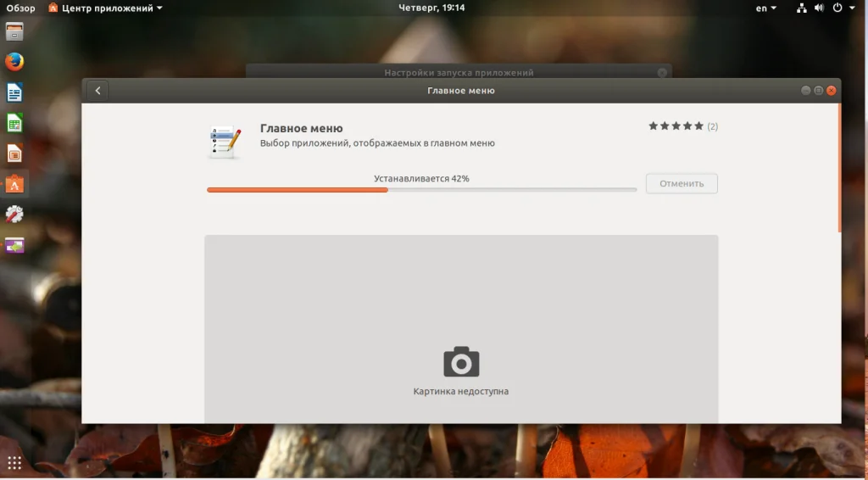868x480 pixels.
Task: Open Центр приложений app menu
Action: (105, 8)
